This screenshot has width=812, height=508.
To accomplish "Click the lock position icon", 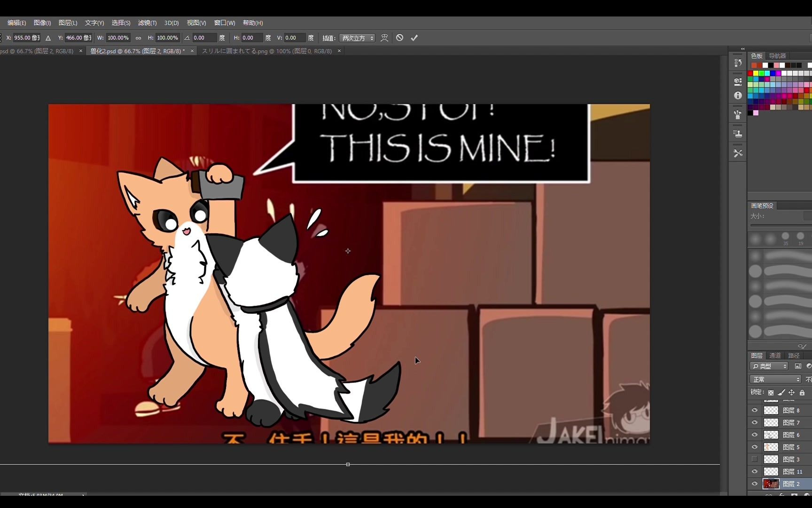I will 792,392.
